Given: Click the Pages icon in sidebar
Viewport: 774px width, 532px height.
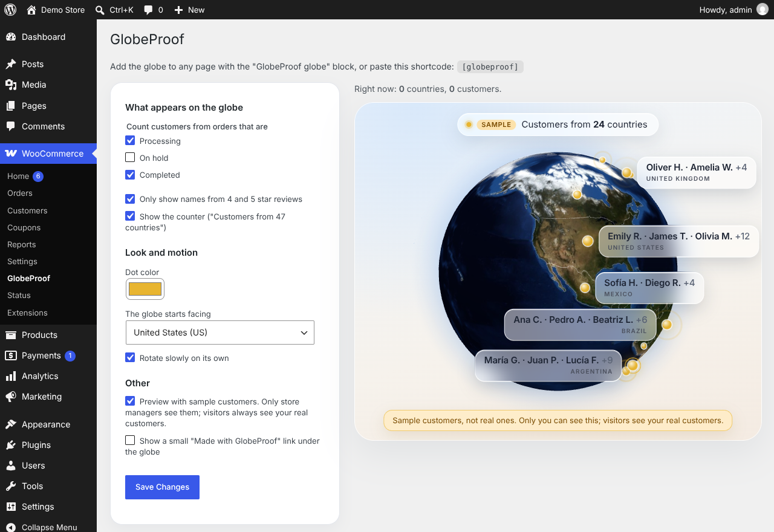Looking at the screenshot, I should 11,106.
